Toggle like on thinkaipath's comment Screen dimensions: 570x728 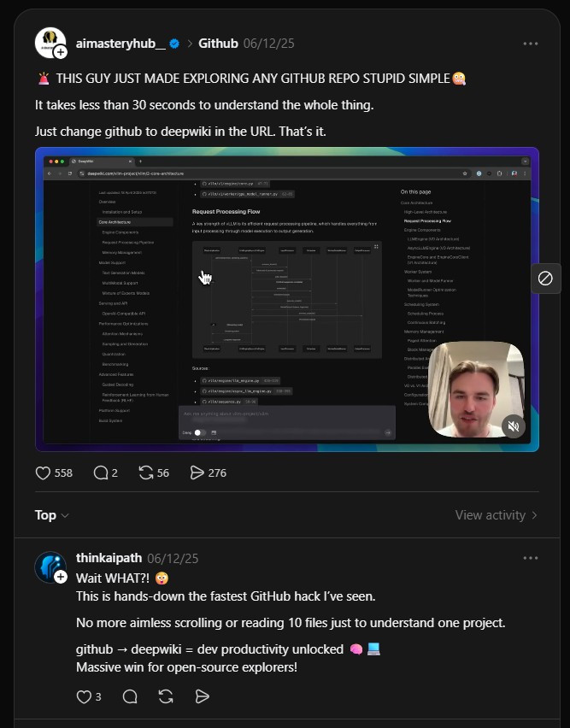click(x=84, y=696)
